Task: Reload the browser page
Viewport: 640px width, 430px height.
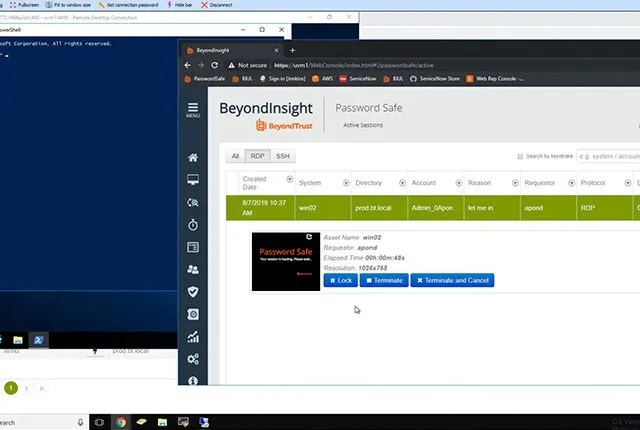Action: coord(214,65)
